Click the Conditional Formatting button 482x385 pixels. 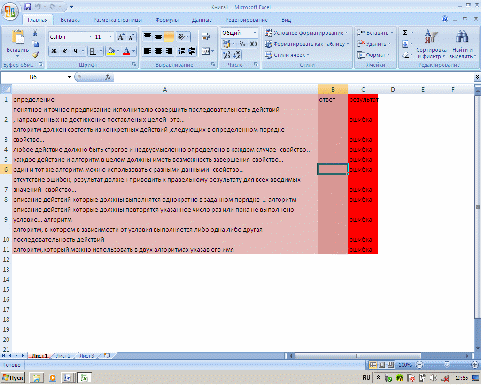(306, 33)
